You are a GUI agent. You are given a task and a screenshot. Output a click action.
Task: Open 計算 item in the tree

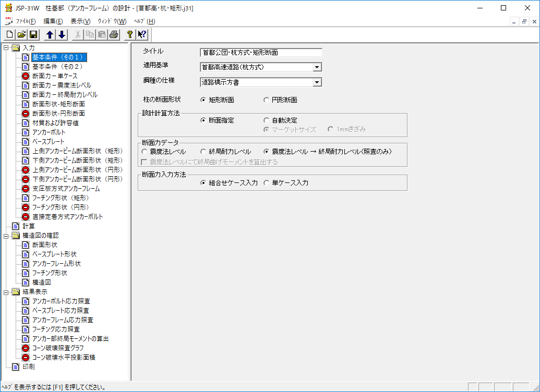(28, 226)
